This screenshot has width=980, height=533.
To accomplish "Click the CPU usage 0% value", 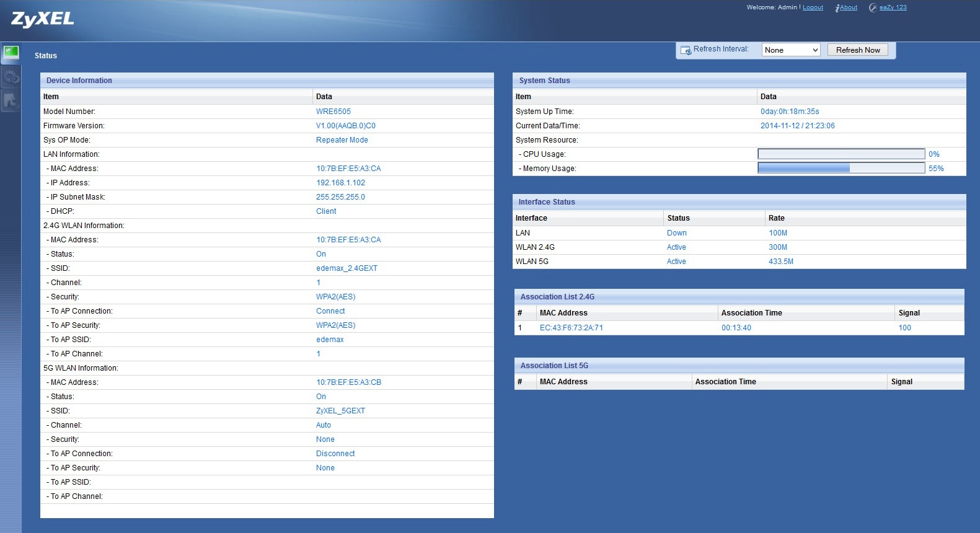I will click(934, 154).
